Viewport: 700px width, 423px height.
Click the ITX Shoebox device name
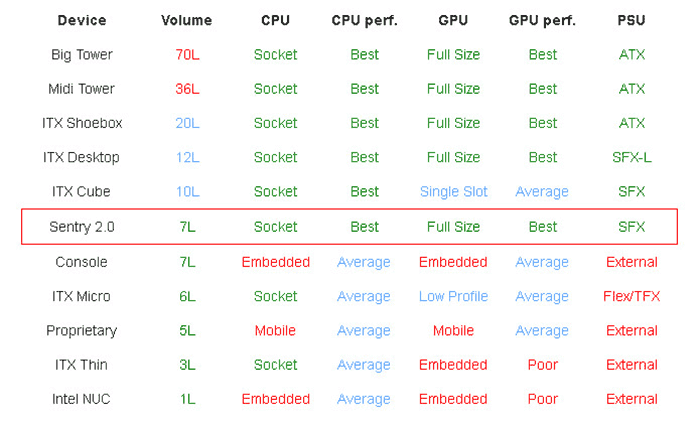[82, 123]
